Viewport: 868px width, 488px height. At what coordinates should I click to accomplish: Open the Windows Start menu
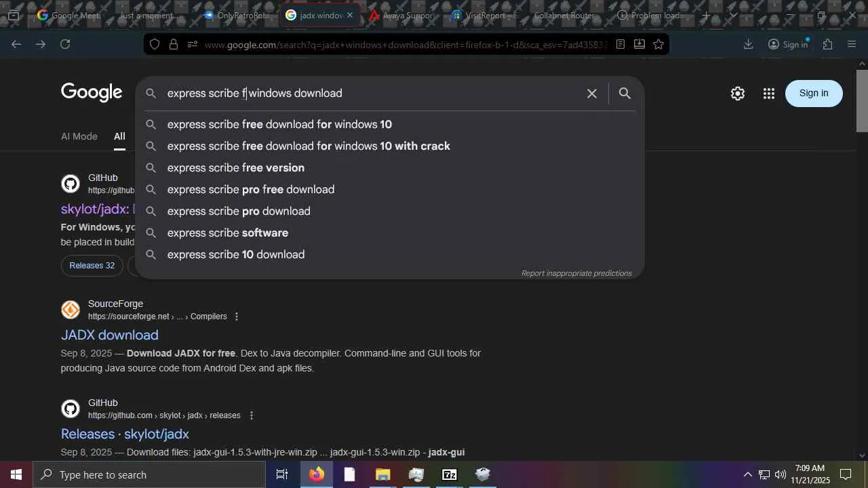(16, 474)
